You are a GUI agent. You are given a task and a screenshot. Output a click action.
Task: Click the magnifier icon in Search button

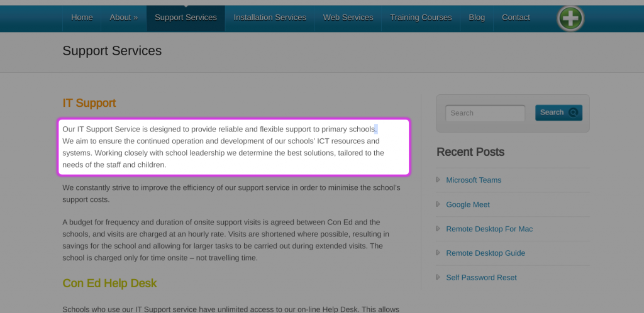point(573,113)
